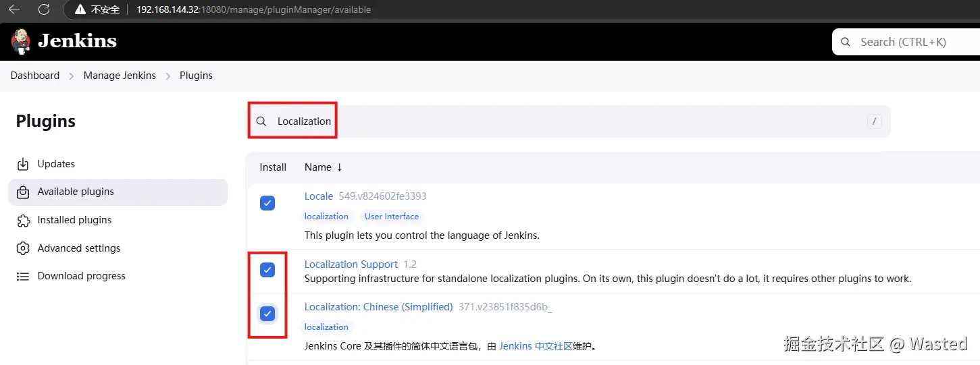This screenshot has width=980, height=365.
Task: Open the Jenkins 中文社区 link
Action: pyautogui.click(x=536, y=346)
